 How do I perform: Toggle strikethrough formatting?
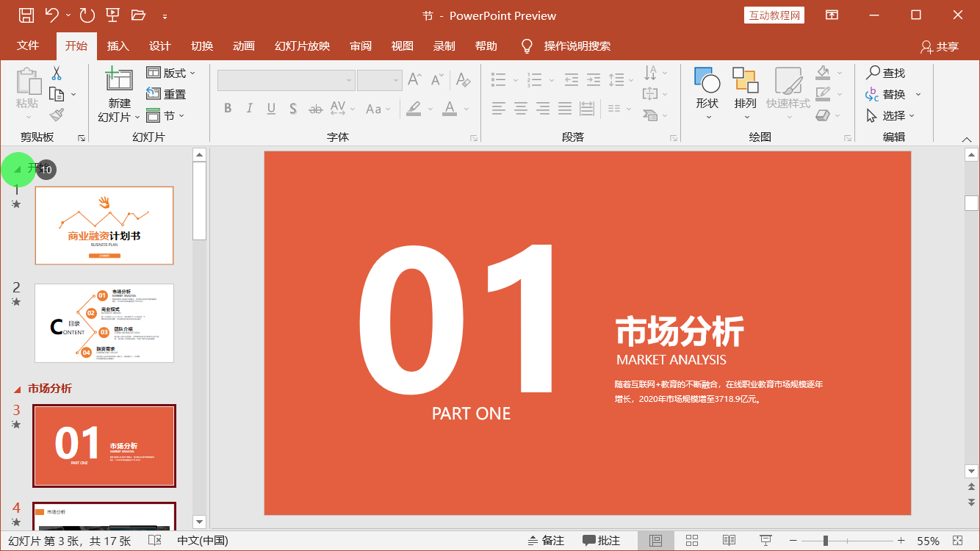coord(315,109)
